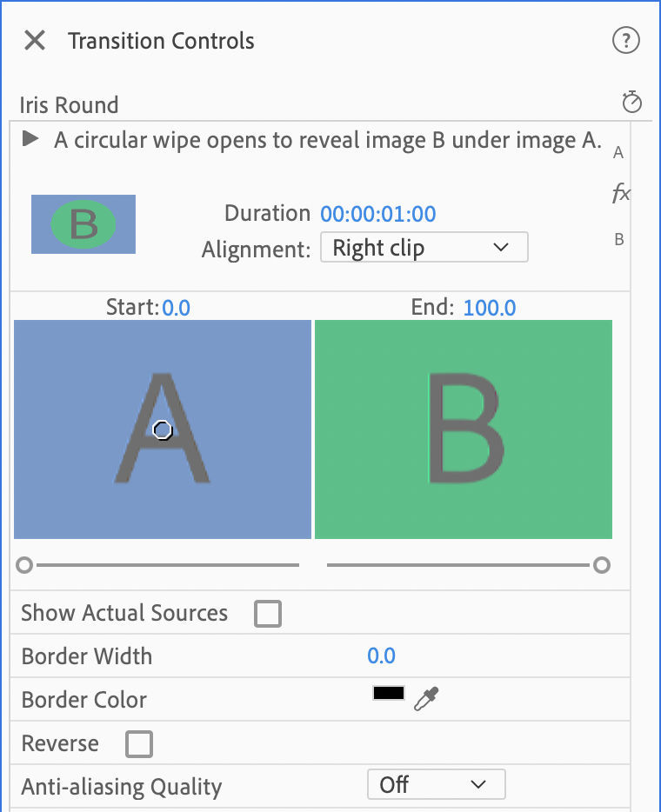The height and width of the screenshot is (812, 661).
Task: Toggle the animation stopwatch for Iris Round
Action: click(x=631, y=102)
